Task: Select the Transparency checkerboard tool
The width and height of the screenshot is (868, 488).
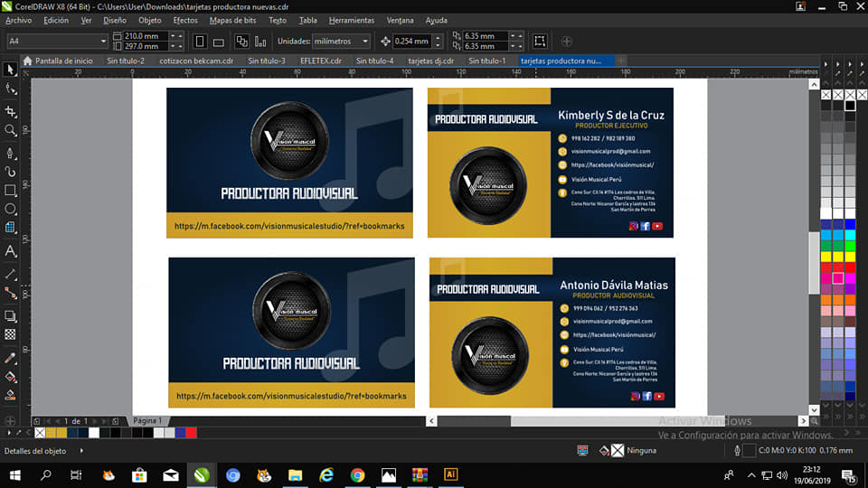Action: 10,334
